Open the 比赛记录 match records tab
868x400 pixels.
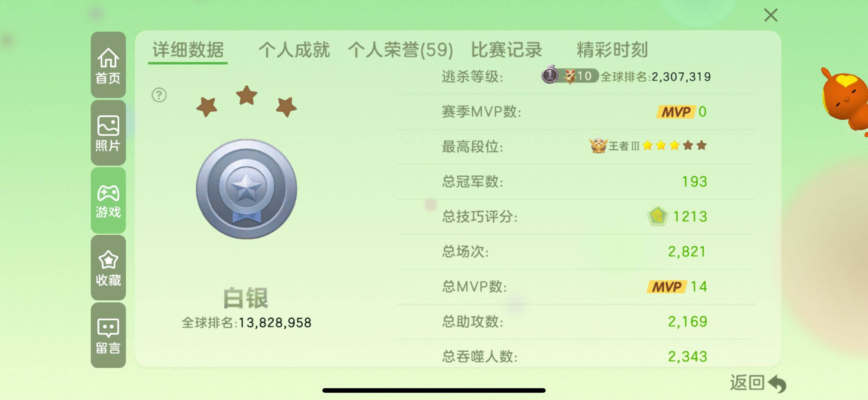click(507, 50)
